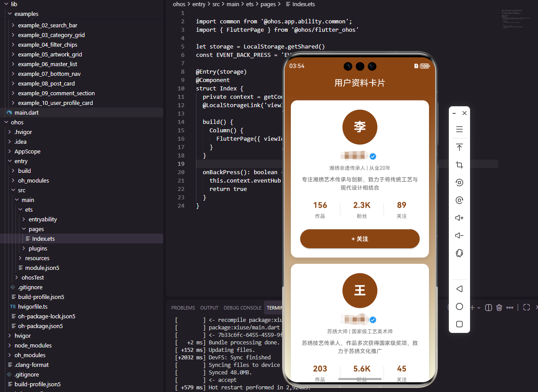Click the '89 关注' stat

pyautogui.click(x=402, y=210)
